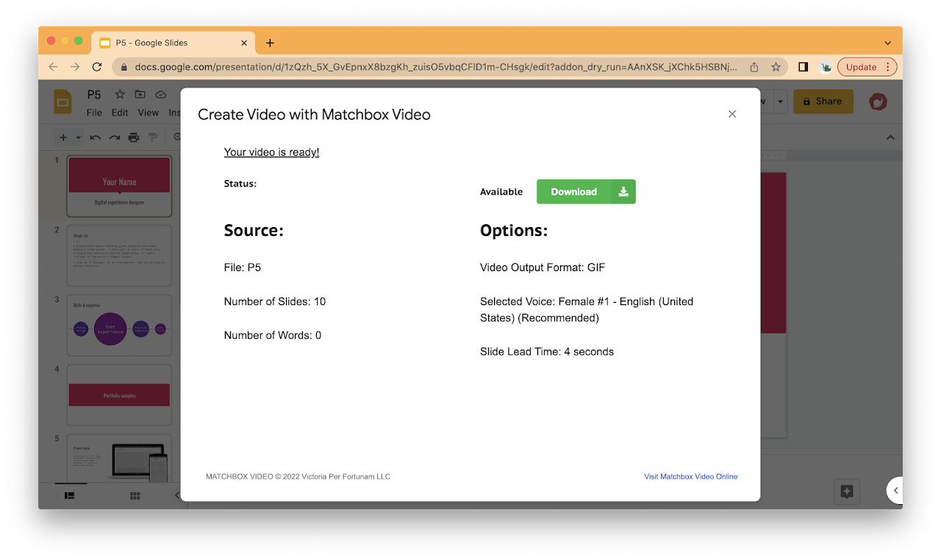Select slide 5 project thumbnail
The width and height of the screenshot is (941, 560).
point(119,458)
